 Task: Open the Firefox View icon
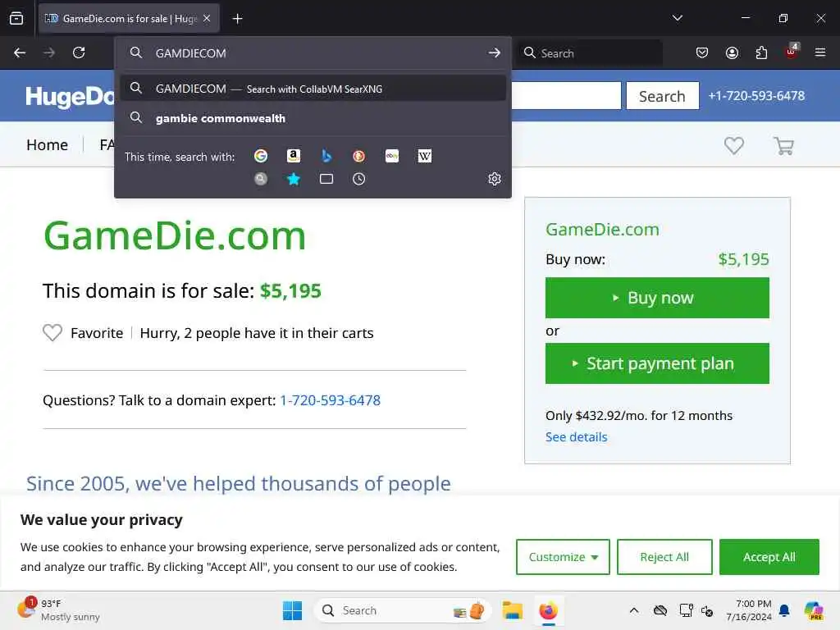point(16,19)
